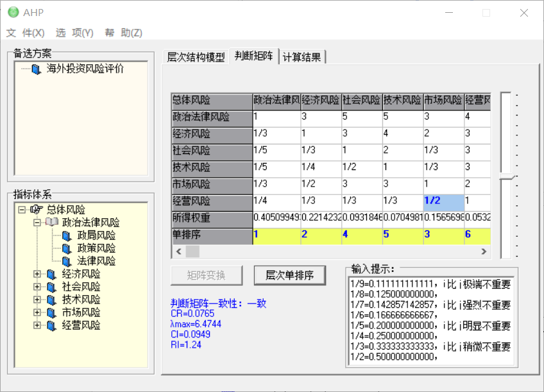Click the book icon beside 政局风险

point(67,235)
